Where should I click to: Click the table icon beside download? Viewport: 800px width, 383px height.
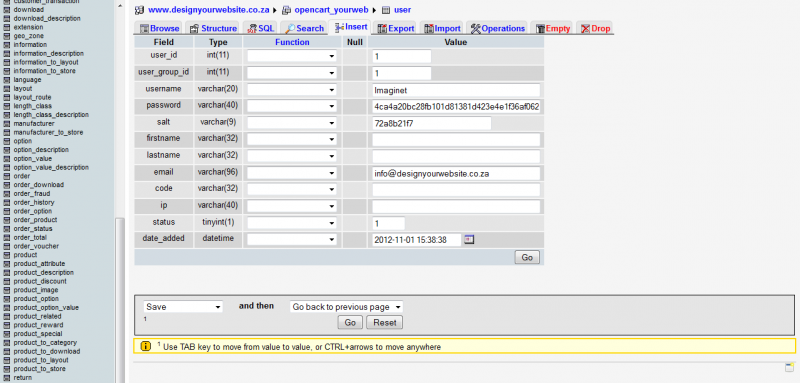(x=7, y=10)
